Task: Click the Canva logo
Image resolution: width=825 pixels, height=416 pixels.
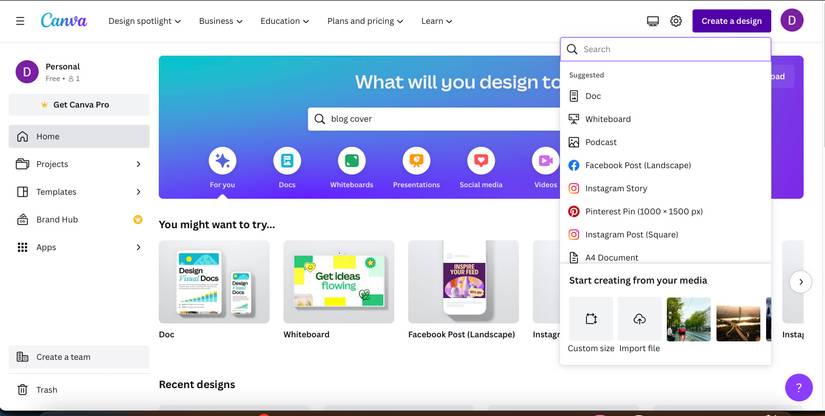Action: (64, 21)
